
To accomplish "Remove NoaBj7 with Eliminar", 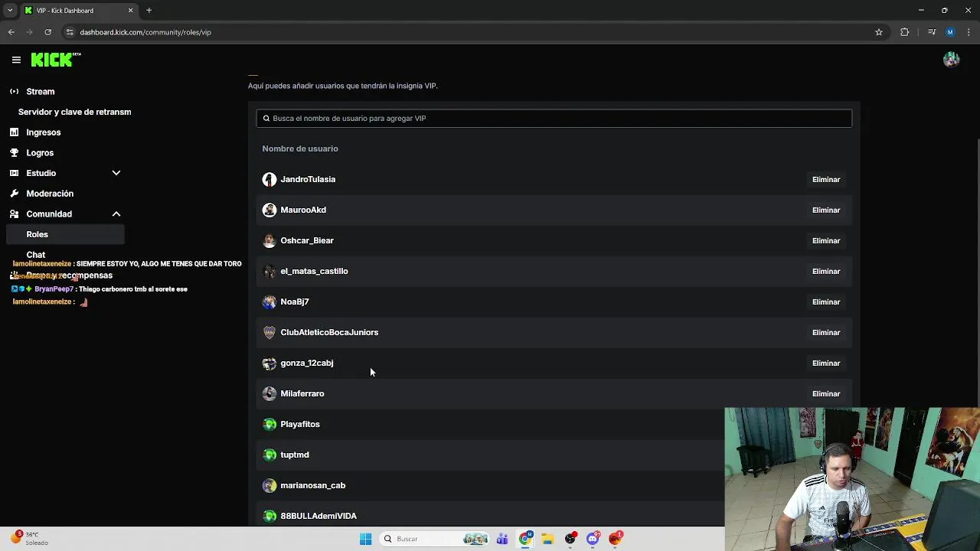I will tap(826, 302).
